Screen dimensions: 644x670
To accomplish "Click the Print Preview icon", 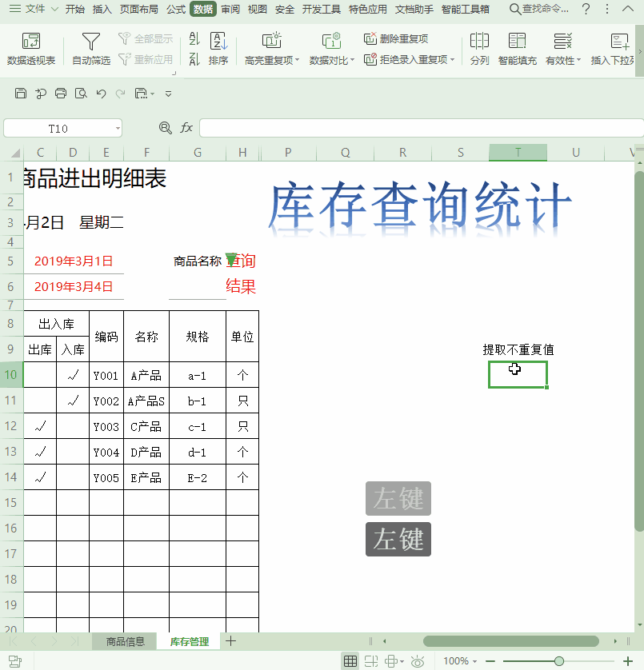I will pyautogui.click(x=81, y=94).
